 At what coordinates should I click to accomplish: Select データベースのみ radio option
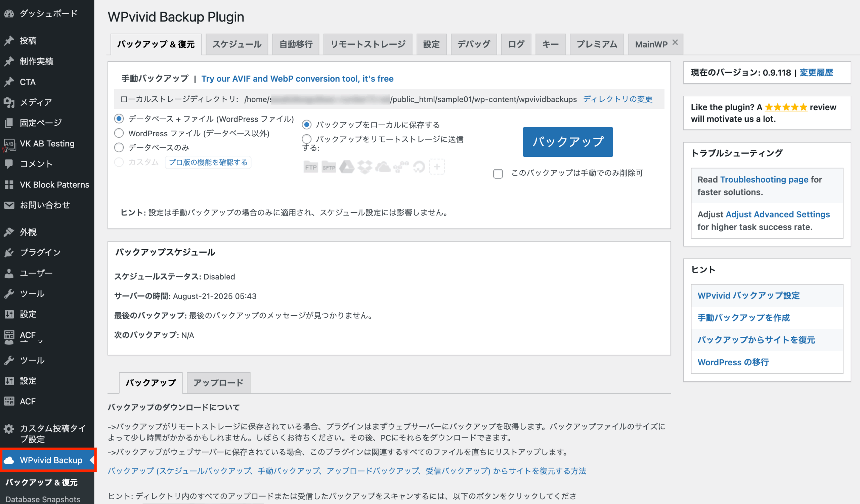click(x=119, y=147)
